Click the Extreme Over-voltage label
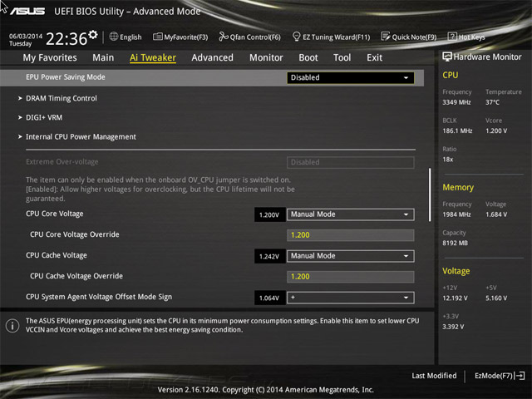The image size is (532, 399). pyautogui.click(x=62, y=162)
